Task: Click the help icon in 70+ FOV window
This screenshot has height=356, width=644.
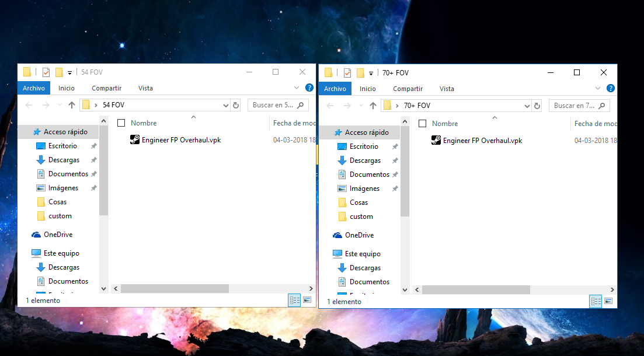Action: pos(611,88)
